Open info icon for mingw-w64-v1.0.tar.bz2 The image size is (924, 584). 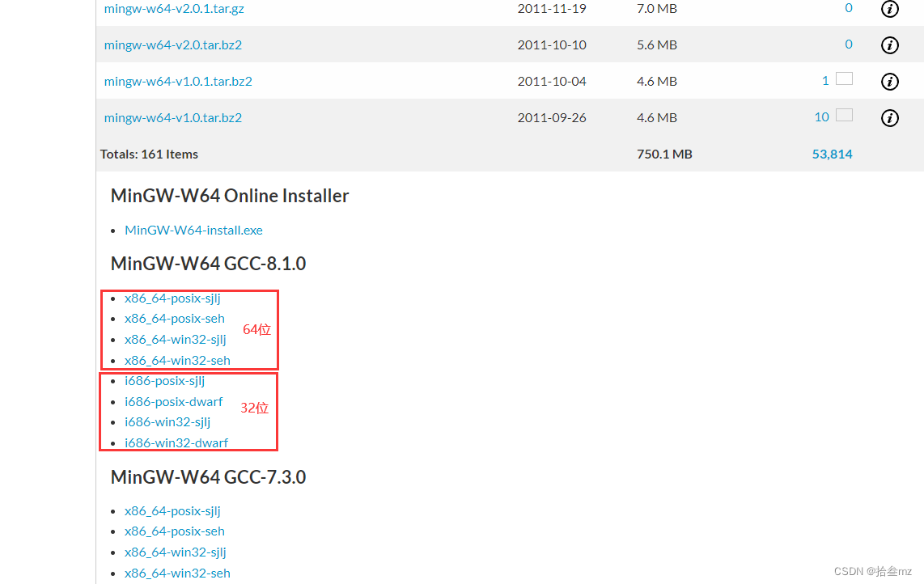click(x=889, y=118)
